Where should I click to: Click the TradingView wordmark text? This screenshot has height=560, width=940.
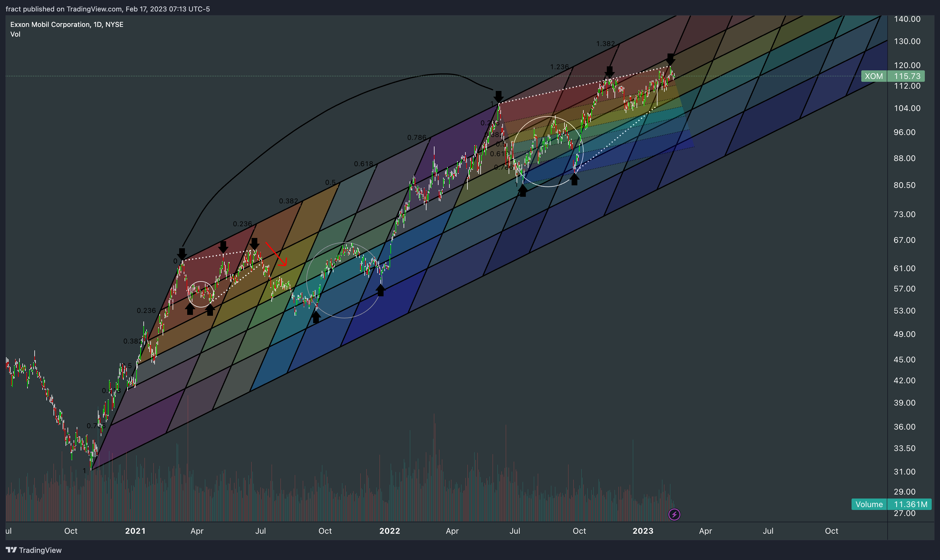pos(40,550)
